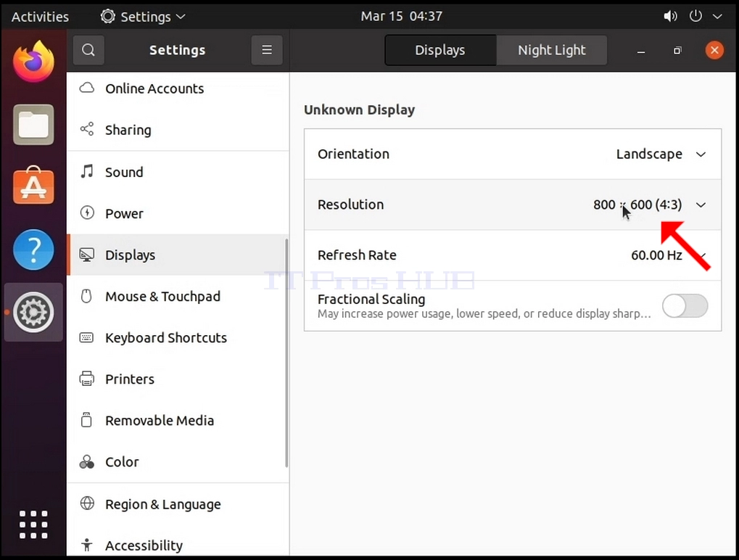Open Firefox from the dock
The image size is (739, 560).
[33, 62]
